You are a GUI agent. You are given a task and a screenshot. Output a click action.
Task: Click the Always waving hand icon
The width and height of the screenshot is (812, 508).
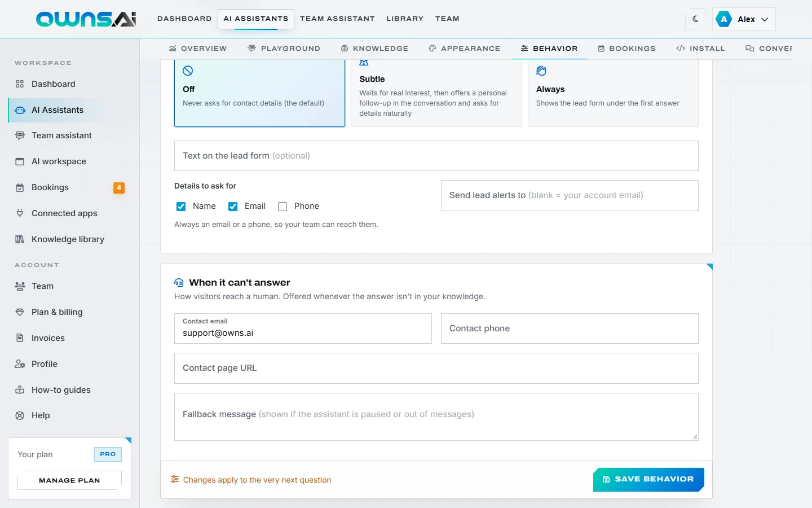[x=541, y=71]
